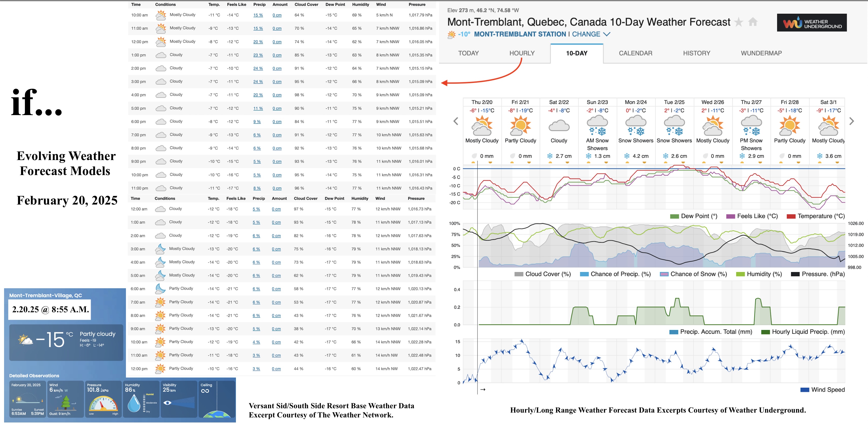Select the Mon 2/24 Snow Showers icon
868x438 pixels.
pyautogui.click(x=636, y=126)
